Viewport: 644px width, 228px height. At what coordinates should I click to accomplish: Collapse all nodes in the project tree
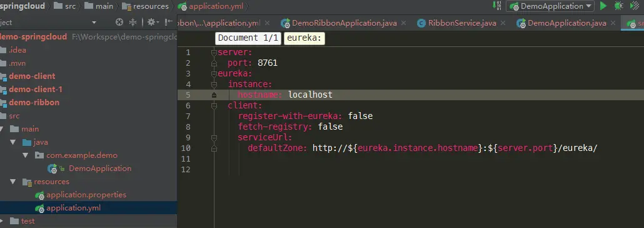pos(133,22)
